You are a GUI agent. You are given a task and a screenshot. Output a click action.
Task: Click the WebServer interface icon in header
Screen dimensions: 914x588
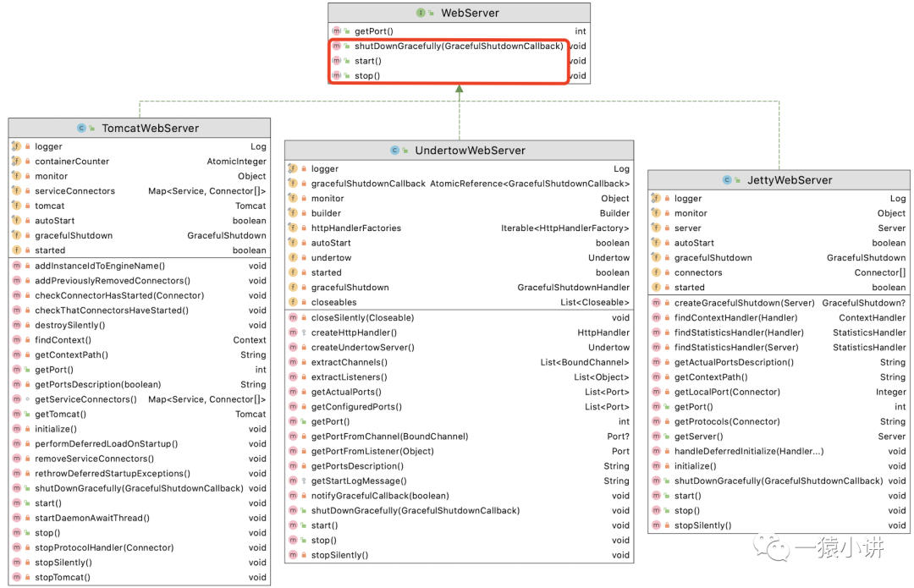pyautogui.click(x=421, y=13)
